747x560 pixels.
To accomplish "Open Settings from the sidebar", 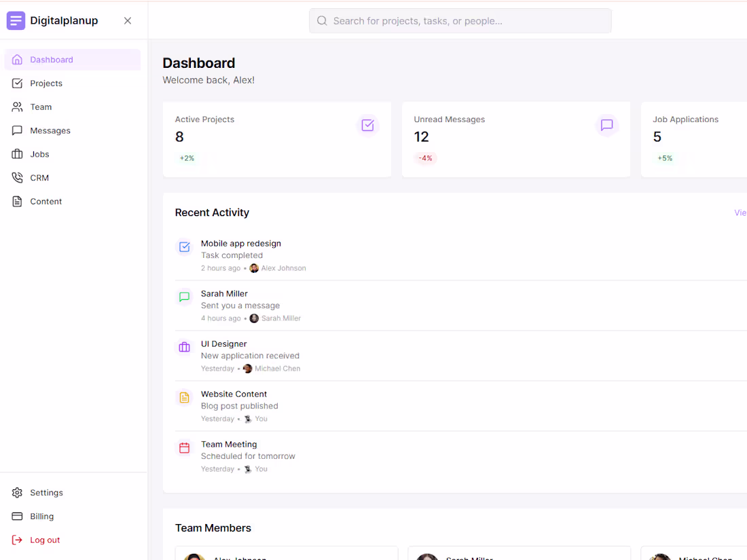I will 73,492.
